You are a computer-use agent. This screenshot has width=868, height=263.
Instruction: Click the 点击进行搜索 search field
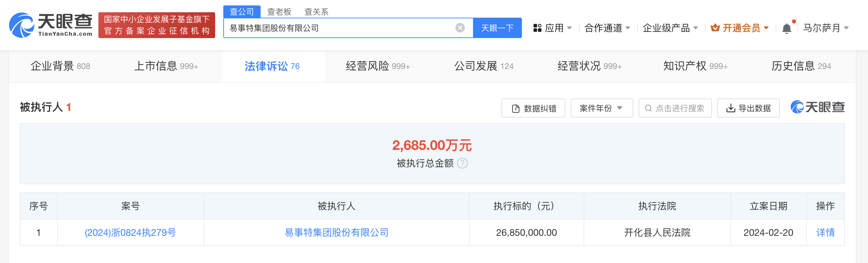point(675,108)
